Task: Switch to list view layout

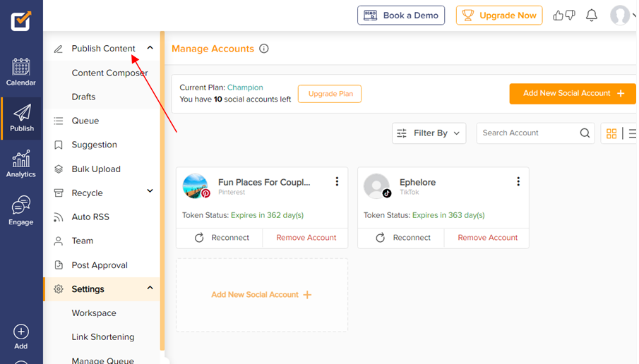Action: (x=632, y=133)
